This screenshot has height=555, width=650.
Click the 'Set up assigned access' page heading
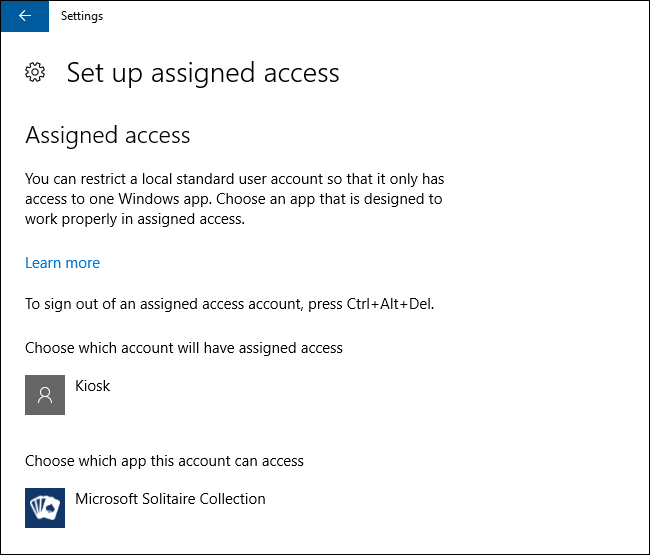click(x=203, y=73)
